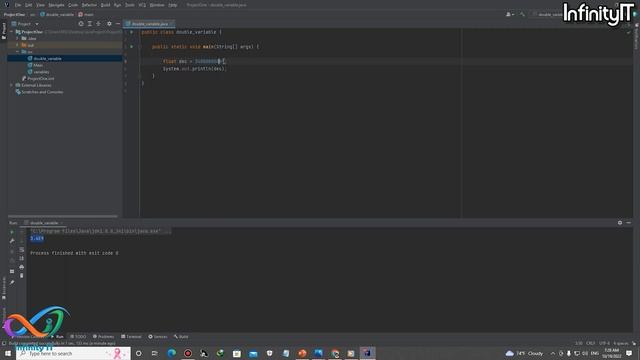640x360 pixels.
Task: Open the VCS menu
Action: (x=142, y=5)
